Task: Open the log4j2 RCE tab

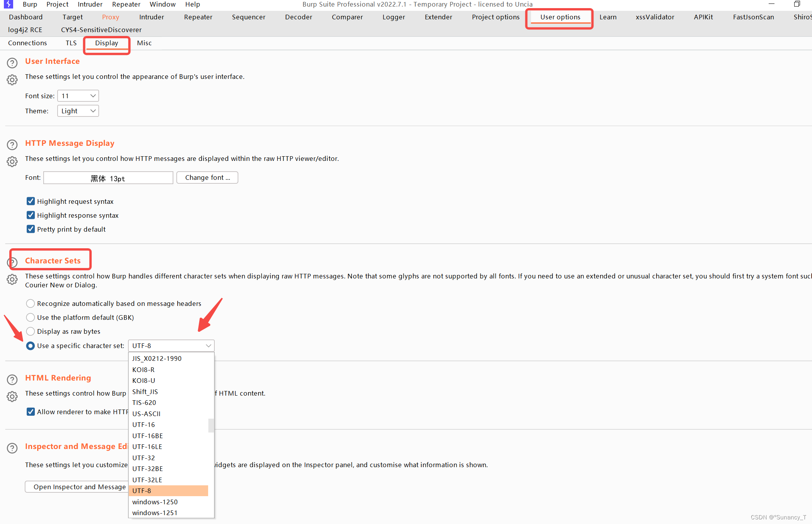Action: coord(25,30)
